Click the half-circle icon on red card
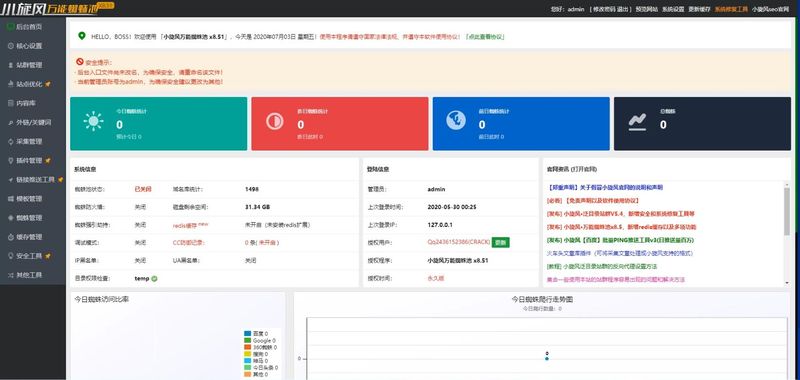The width and height of the screenshot is (800, 380). (274, 121)
